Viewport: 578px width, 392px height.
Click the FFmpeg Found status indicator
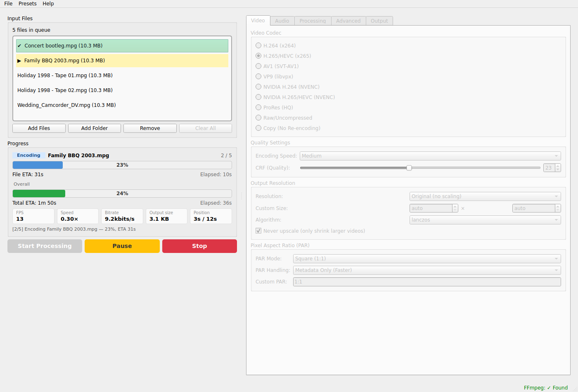point(545,387)
